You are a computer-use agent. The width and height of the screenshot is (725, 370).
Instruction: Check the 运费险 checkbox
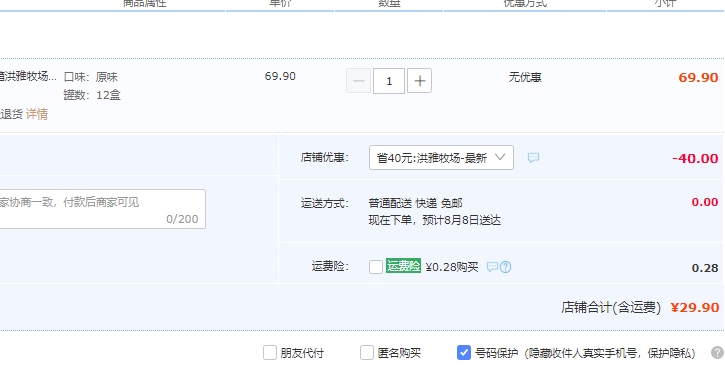click(x=376, y=267)
